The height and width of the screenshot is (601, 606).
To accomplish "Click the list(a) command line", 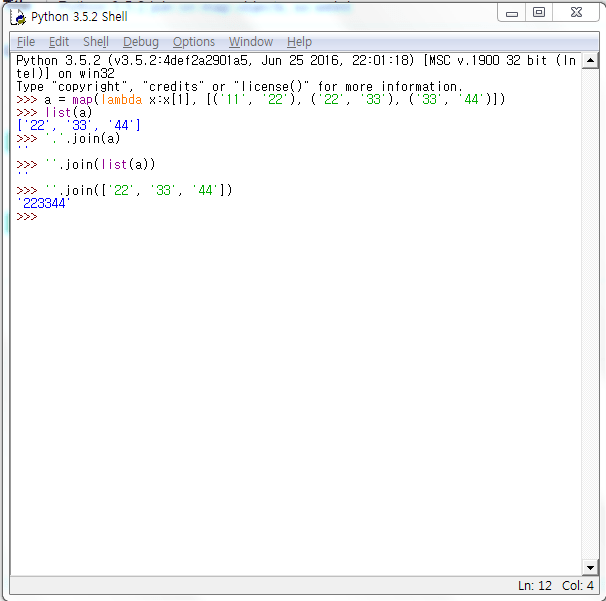I will (54, 112).
